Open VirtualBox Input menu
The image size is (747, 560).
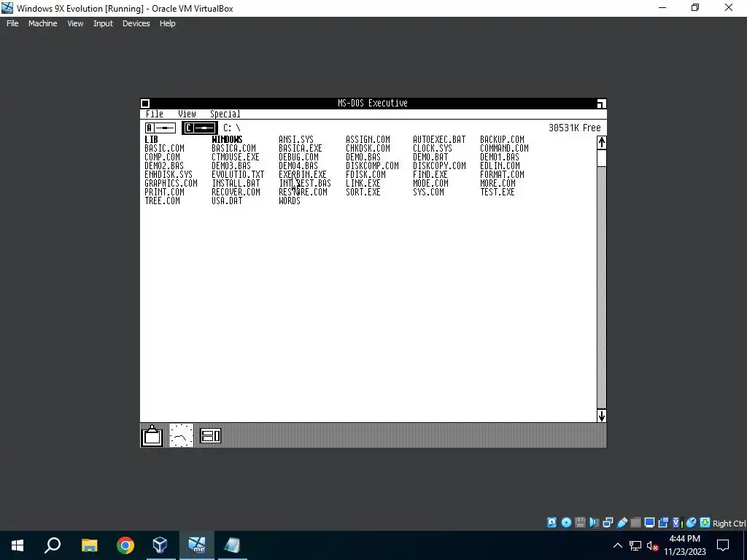(x=103, y=23)
